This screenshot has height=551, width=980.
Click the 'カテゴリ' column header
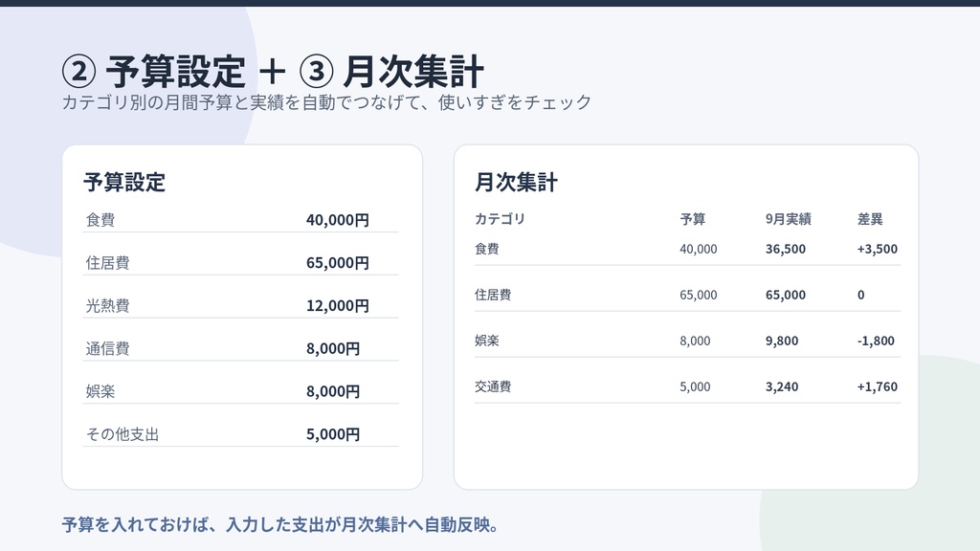point(500,219)
